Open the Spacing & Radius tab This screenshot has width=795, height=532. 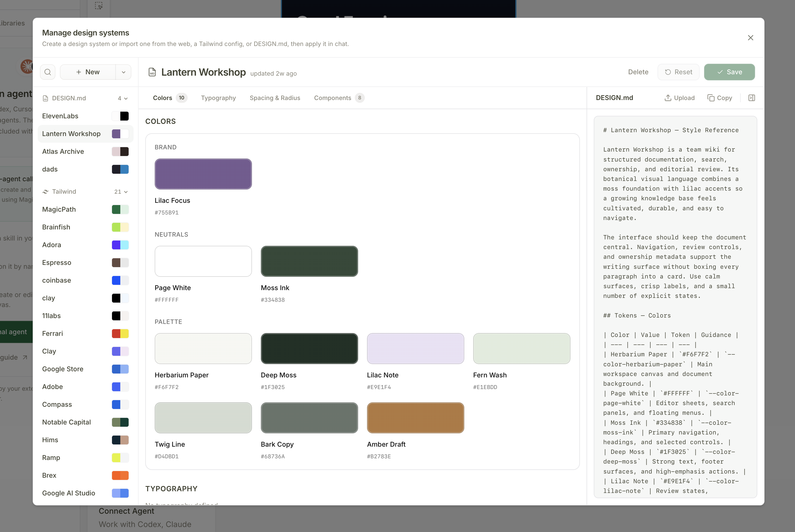pyautogui.click(x=275, y=98)
